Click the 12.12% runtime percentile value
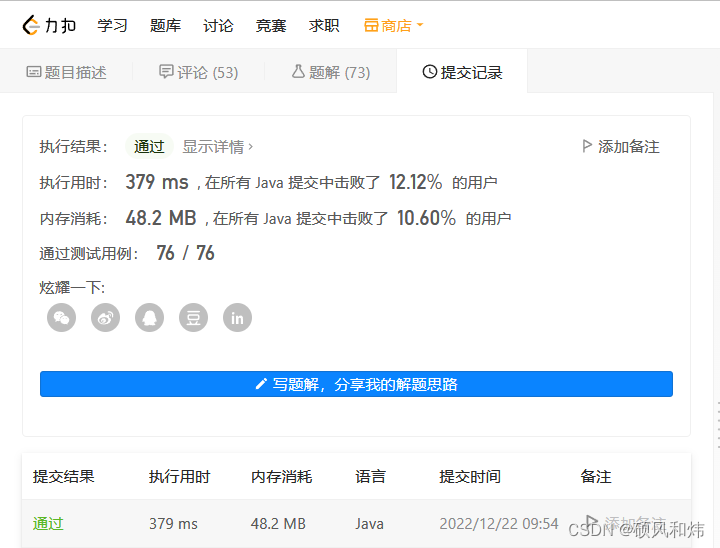The height and width of the screenshot is (548, 720). click(x=416, y=182)
